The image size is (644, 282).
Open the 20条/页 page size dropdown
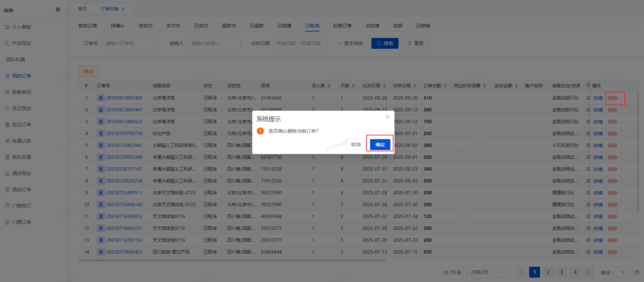pos(488,272)
